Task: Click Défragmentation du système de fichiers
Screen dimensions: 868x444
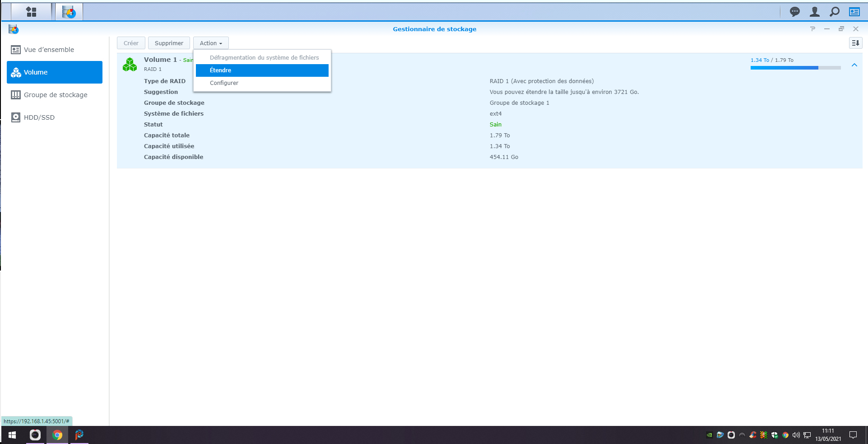Action: click(x=264, y=57)
